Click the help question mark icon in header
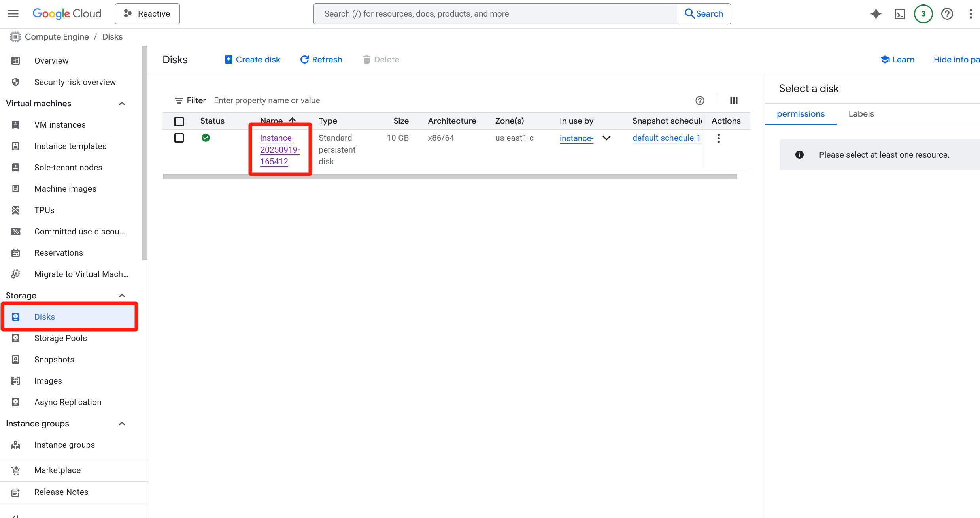The image size is (980, 518). pos(947,14)
